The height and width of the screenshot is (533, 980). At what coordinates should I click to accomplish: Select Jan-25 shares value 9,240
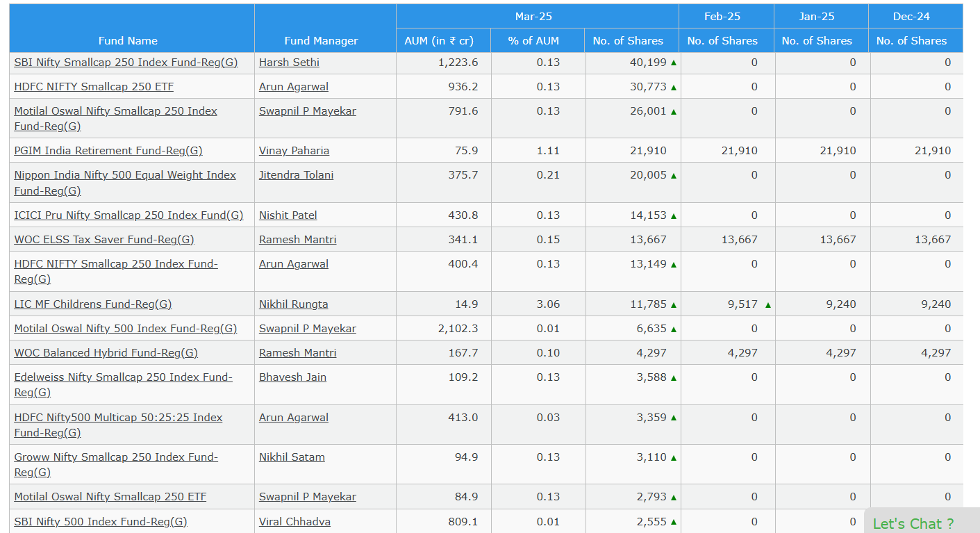[x=841, y=304]
